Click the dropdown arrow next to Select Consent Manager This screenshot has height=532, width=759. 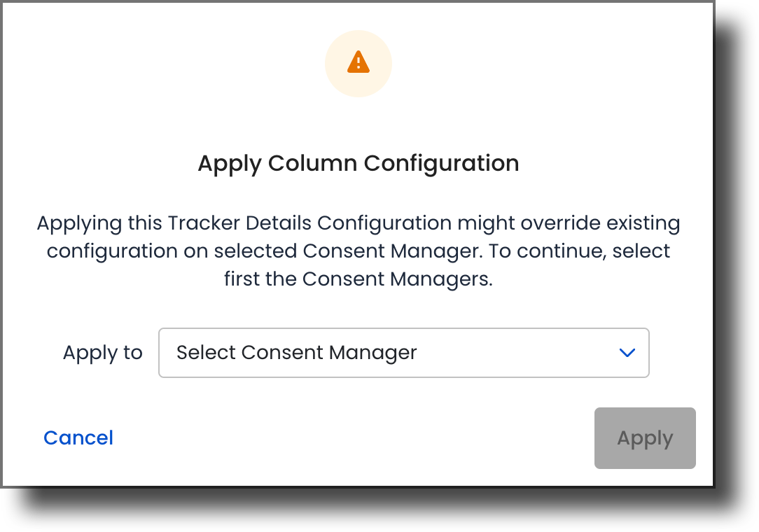[627, 353]
